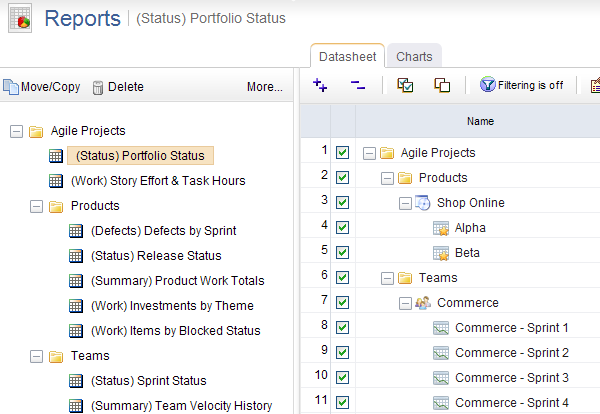Screen dimensions: 600x414
Task: Open the More... menu
Action: pyautogui.click(x=265, y=87)
